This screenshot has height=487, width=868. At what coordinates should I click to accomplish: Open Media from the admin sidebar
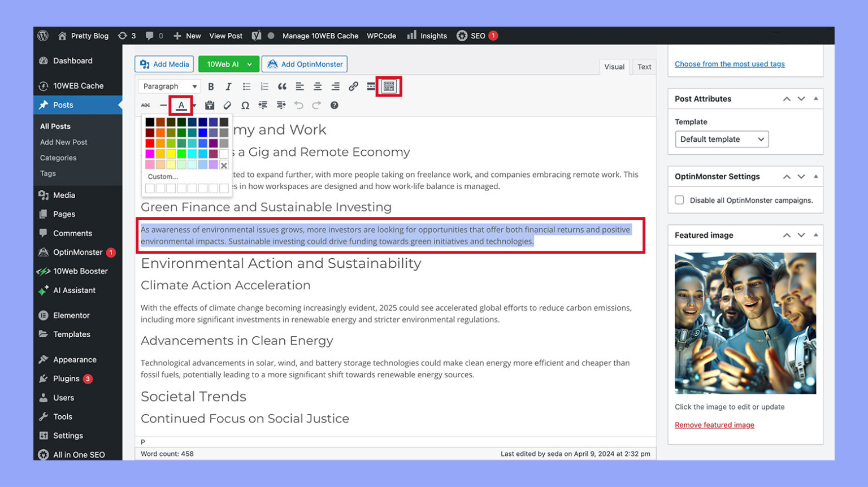(x=63, y=195)
